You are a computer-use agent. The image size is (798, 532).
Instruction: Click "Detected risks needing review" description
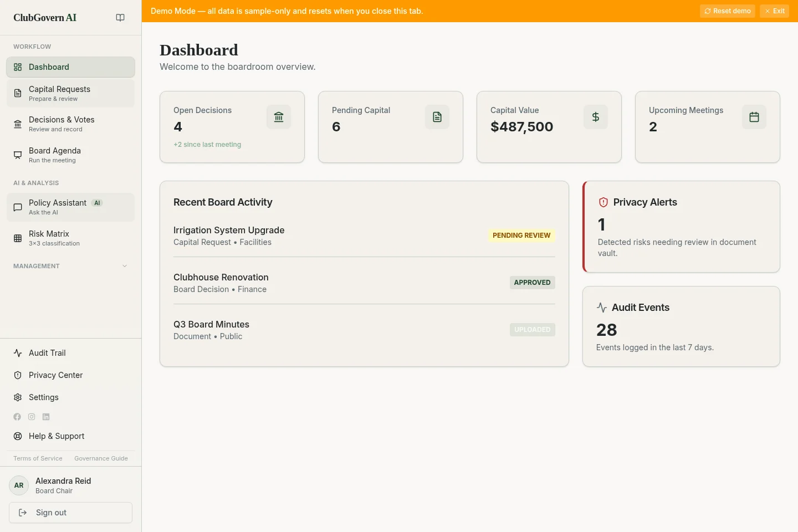(x=677, y=248)
